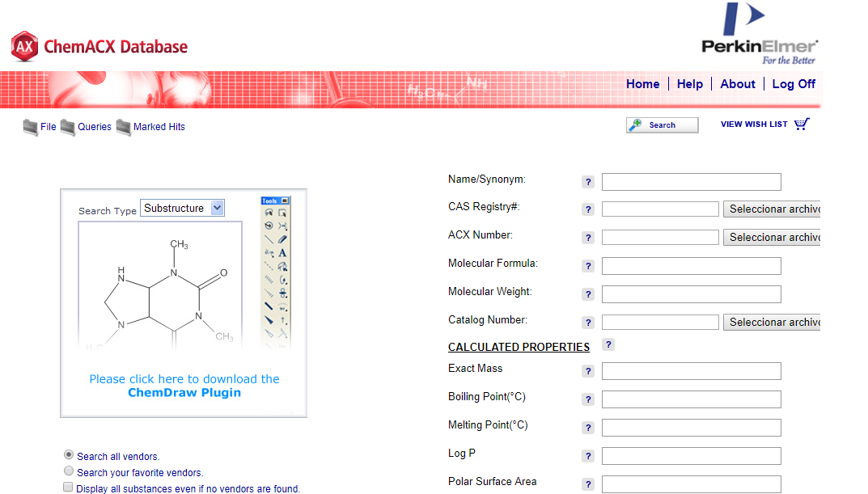Screen dimensions: 868x494
Task: Choose the Solid Bond line tool
Action: [269, 239]
